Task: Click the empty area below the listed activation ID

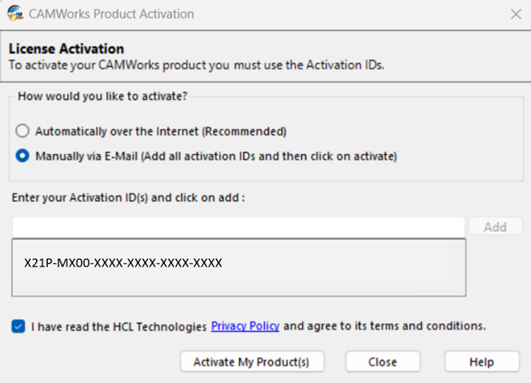Action: click(x=239, y=284)
